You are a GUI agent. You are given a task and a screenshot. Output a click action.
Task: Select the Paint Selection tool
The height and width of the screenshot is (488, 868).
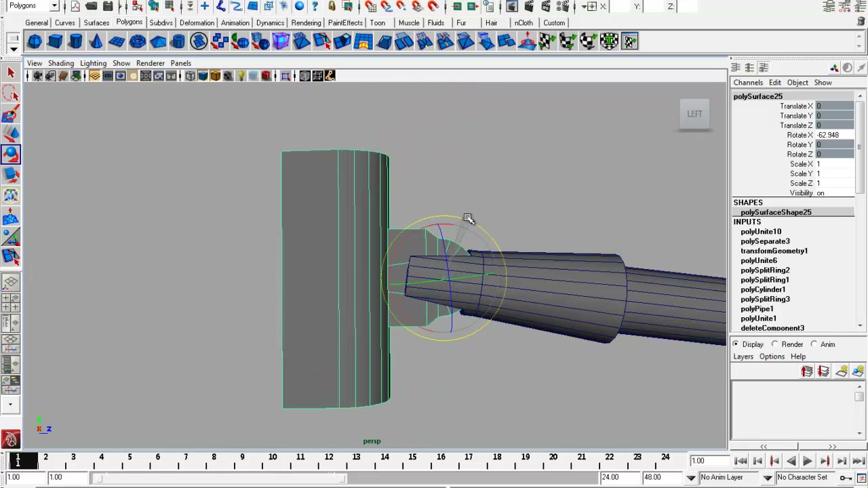pos(10,114)
